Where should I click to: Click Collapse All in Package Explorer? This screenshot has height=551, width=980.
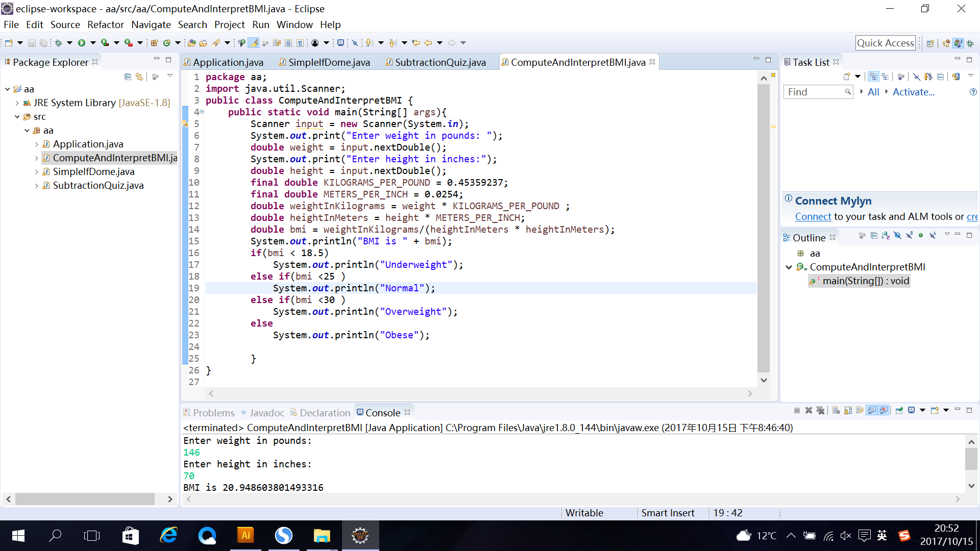coord(128,77)
